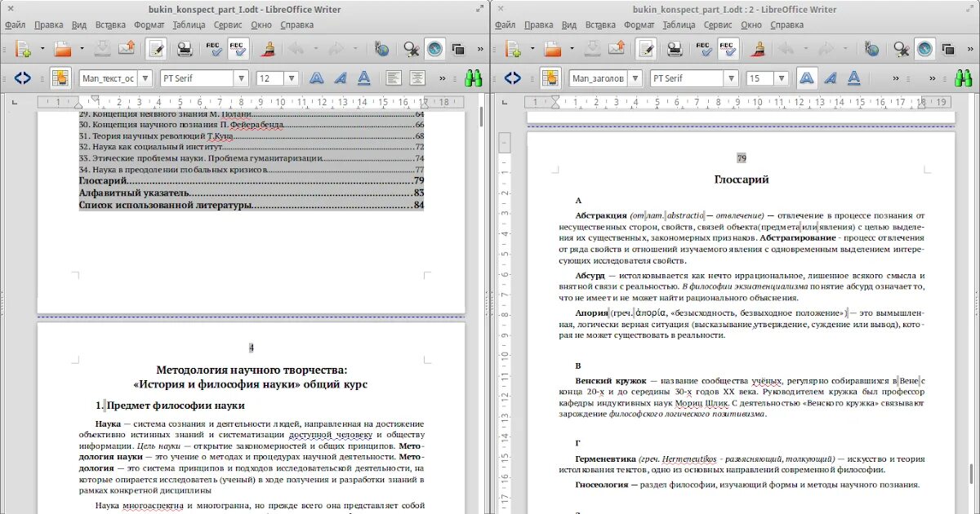Click Список использованной литературы contents entry
The image size is (980, 514).
pyautogui.click(x=251, y=205)
